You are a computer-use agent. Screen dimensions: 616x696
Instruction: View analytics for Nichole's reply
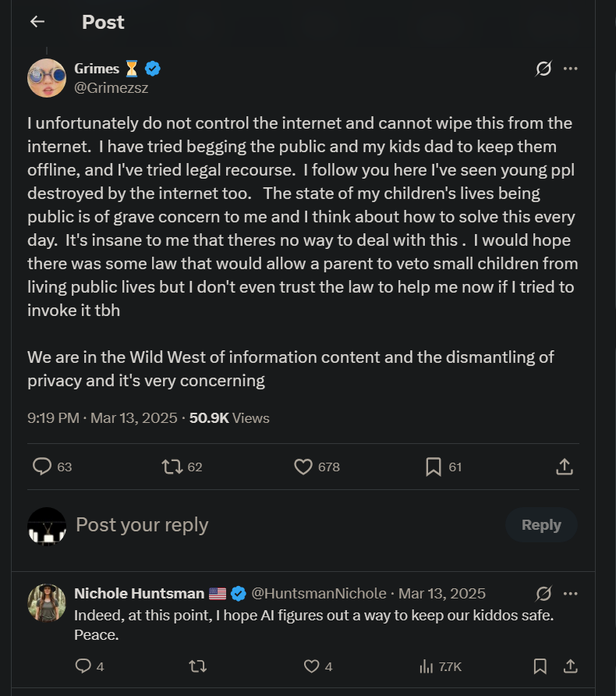pyautogui.click(x=427, y=666)
